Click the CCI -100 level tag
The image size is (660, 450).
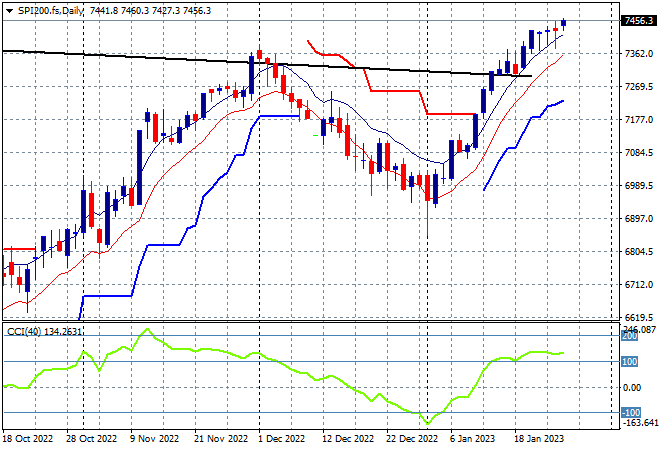point(631,413)
